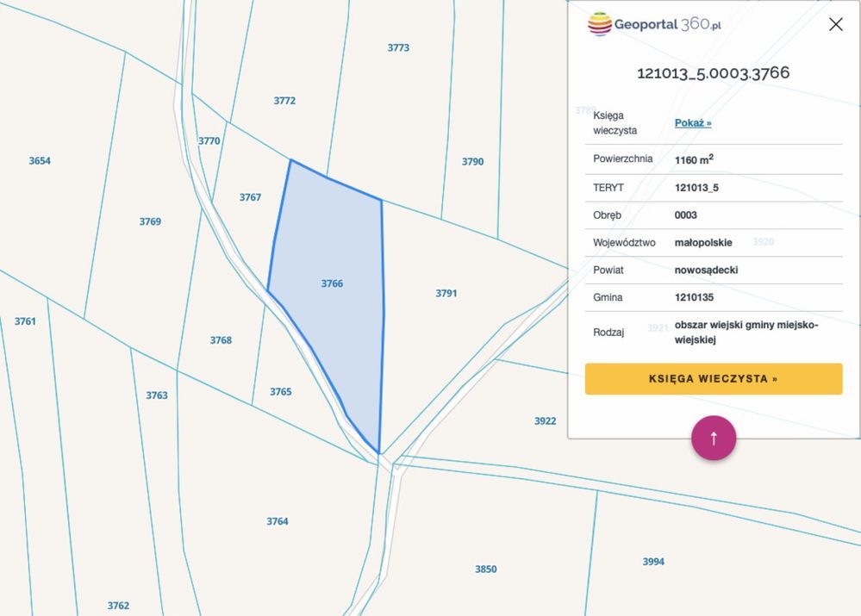Click the pink scroll-up arrow button
This screenshot has width=861, height=616.
point(714,438)
